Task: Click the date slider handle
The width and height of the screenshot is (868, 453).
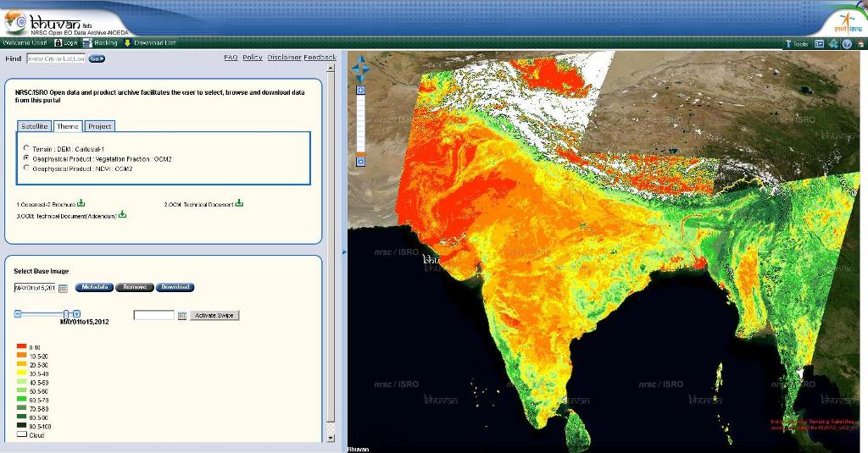Action: [x=66, y=314]
